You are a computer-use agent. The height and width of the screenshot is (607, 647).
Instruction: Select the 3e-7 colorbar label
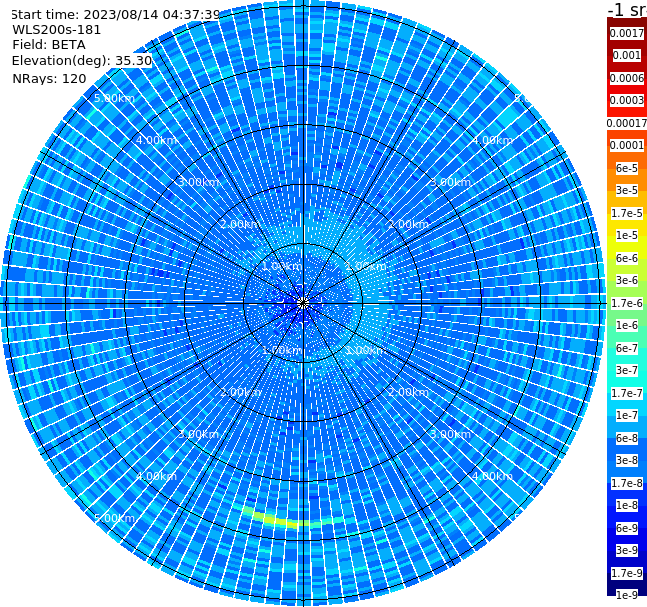click(x=627, y=370)
